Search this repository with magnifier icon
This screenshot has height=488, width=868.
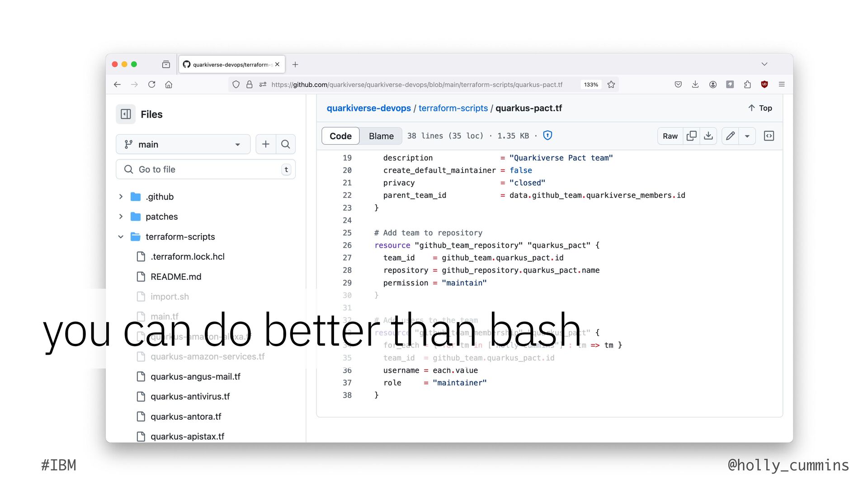[x=285, y=144]
